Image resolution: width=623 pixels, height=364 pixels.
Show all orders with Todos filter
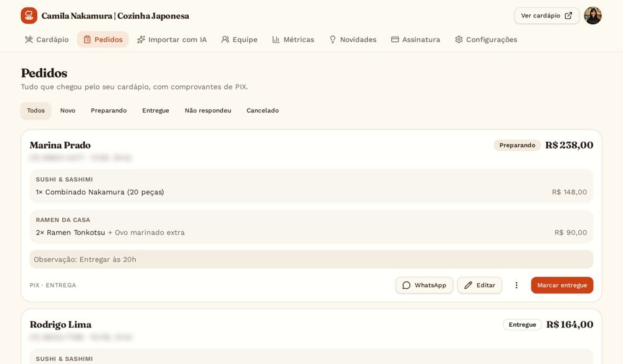click(x=36, y=110)
